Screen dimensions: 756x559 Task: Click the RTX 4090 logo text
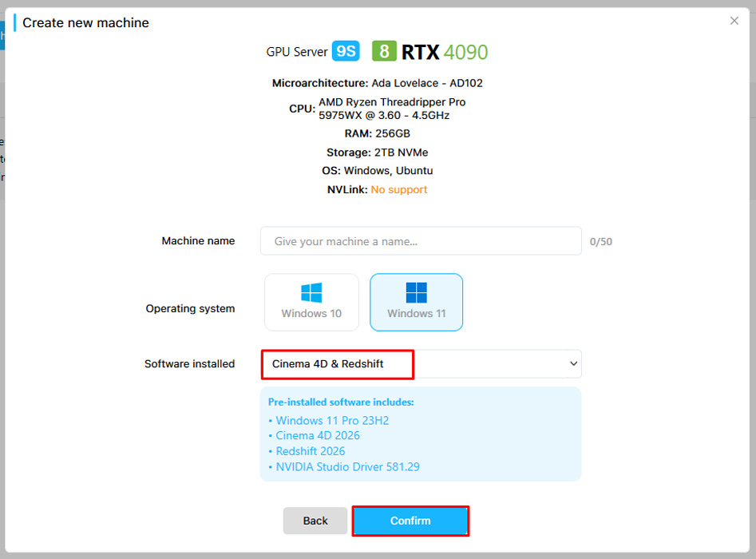[444, 52]
